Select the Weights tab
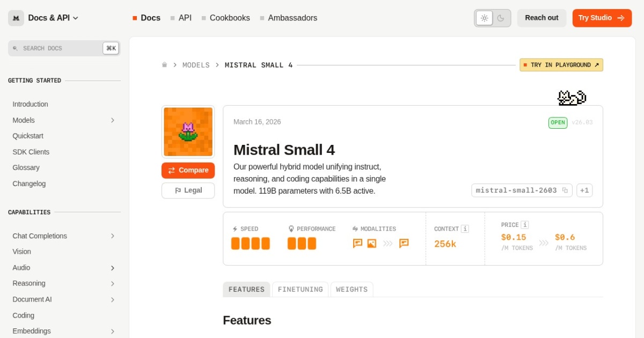 click(352, 290)
